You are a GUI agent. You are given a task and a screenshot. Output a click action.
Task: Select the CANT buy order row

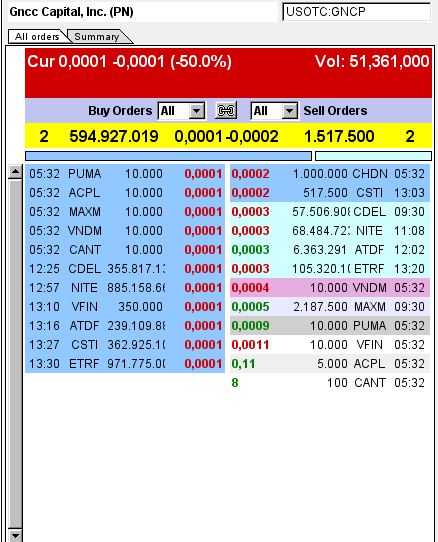[x=125, y=250]
